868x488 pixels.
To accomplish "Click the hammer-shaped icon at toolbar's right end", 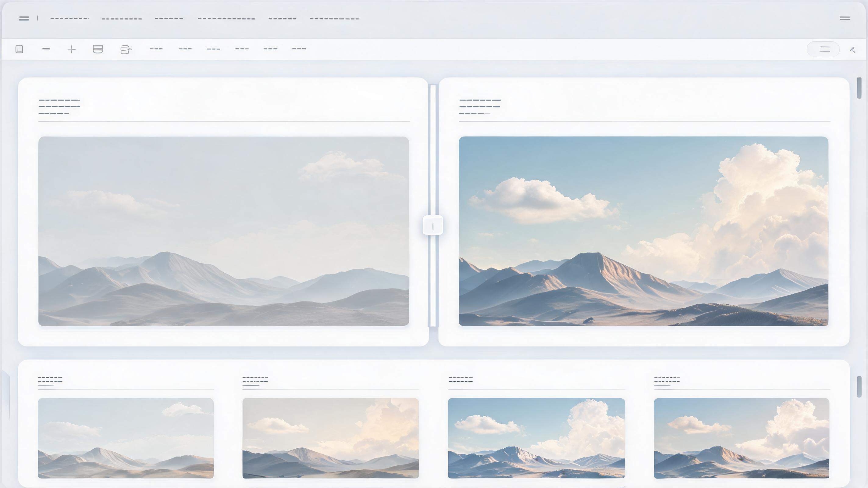I will point(852,50).
